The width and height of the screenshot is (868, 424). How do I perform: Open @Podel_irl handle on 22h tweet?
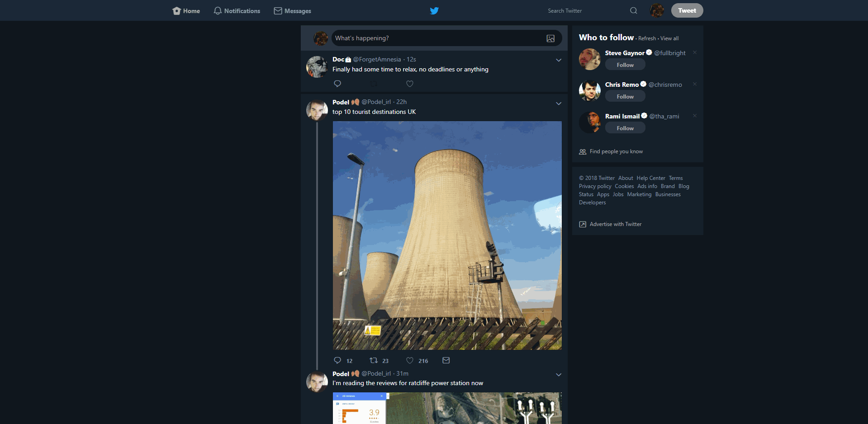(376, 102)
